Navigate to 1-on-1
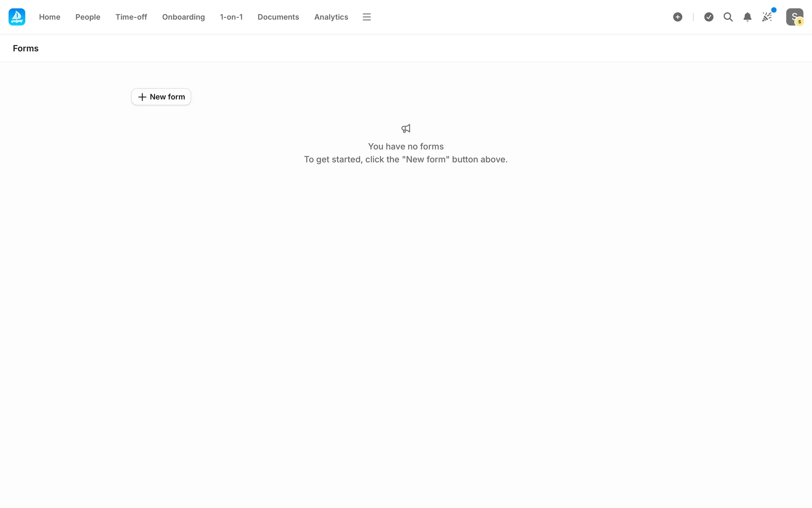Screen dimensions: 812x508 (231, 17)
